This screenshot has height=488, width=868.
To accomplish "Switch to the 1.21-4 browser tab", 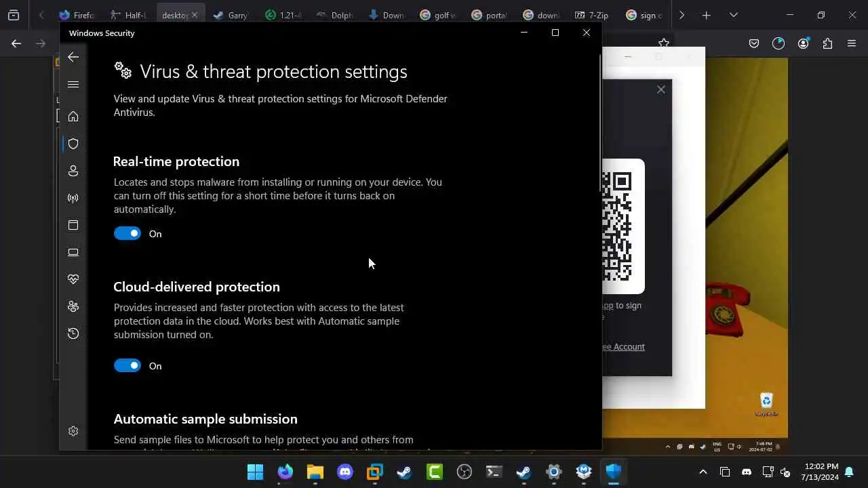I will click(283, 15).
